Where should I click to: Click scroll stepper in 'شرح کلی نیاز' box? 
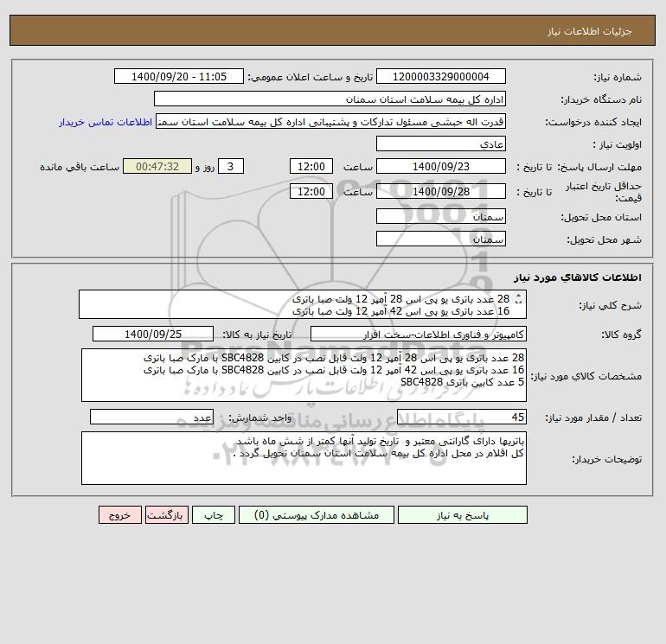(x=518, y=299)
